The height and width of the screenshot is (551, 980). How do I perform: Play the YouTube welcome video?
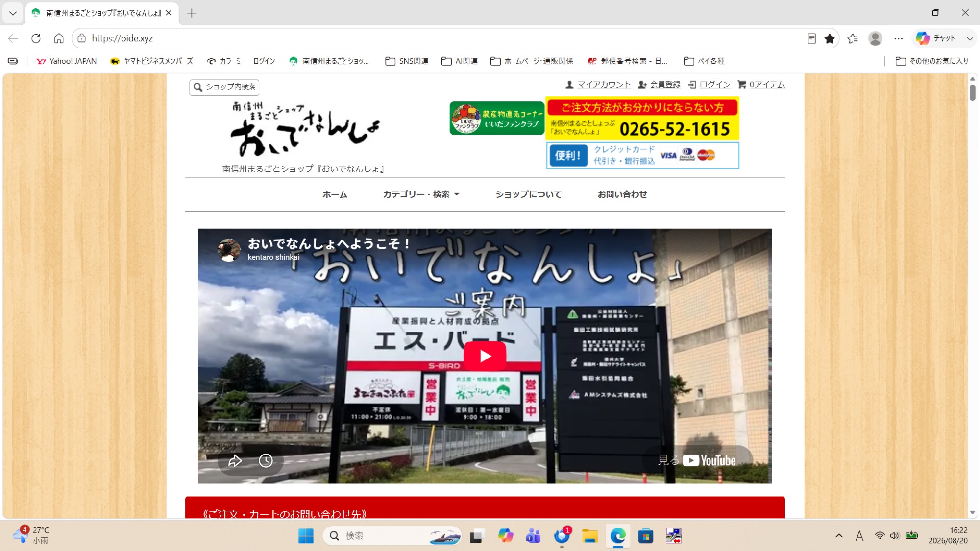point(485,356)
